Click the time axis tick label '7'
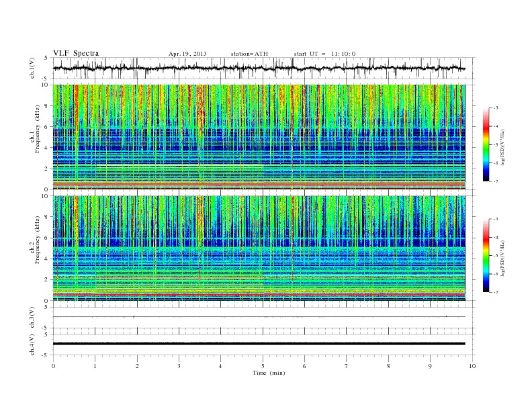The width and height of the screenshot is (532, 411). 347,366
